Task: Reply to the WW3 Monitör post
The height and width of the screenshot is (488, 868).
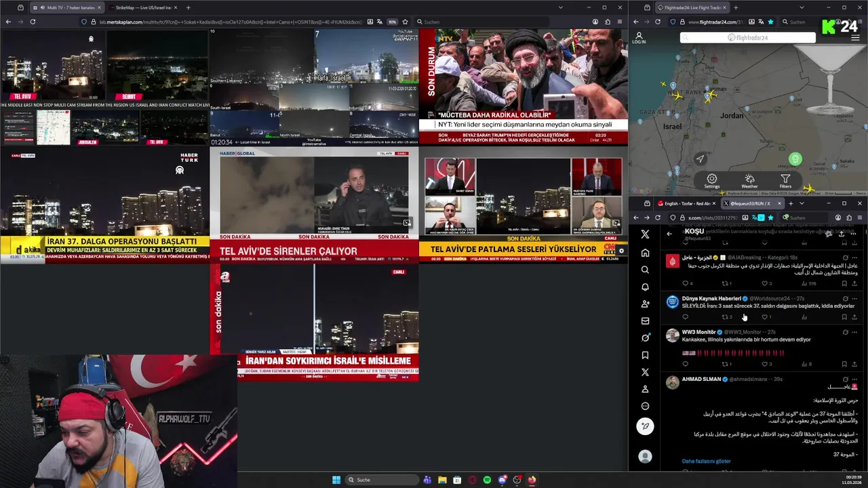Action: pos(685,364)
